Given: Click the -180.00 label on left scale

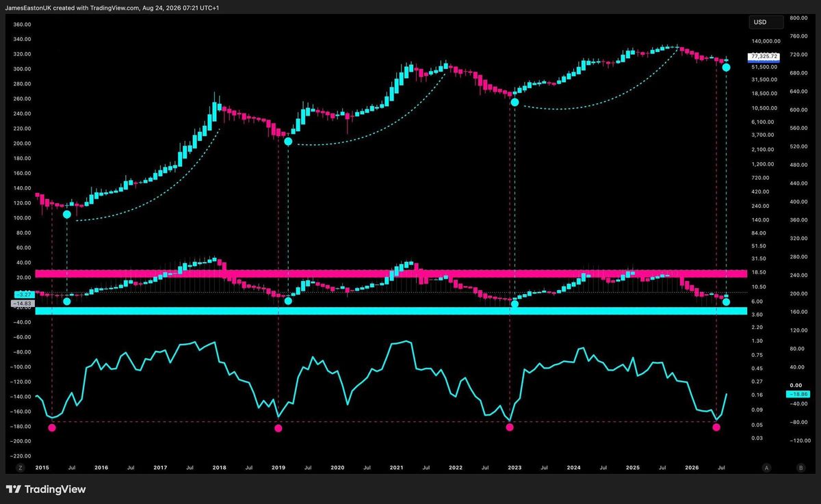Looking at the screenshot, I should coord(22,426).
